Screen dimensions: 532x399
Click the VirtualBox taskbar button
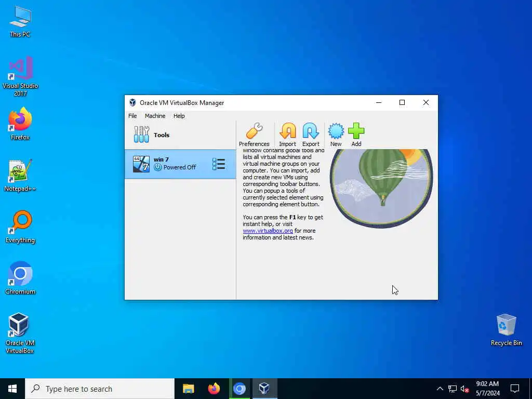click(x=264, y=389)
